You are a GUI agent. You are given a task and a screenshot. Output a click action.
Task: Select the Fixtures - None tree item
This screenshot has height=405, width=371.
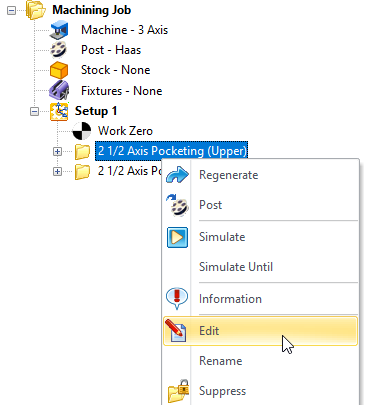(122, 91)
